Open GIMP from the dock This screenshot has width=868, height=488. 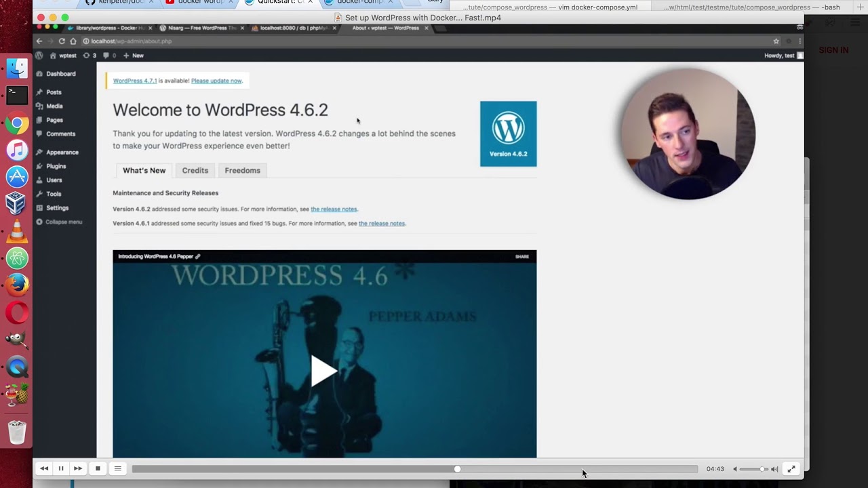pos(17,340)
